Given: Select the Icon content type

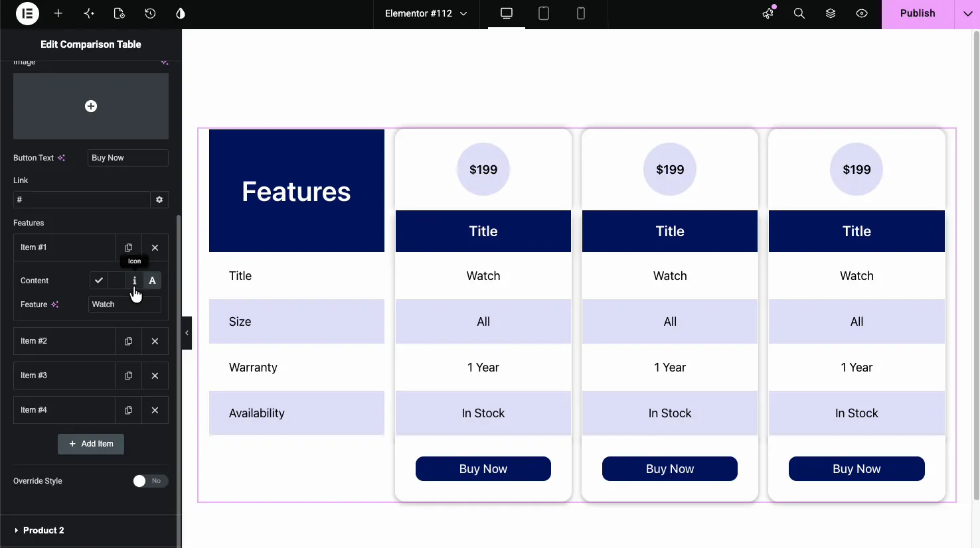Looking at the screenshot, I should coord(135,281).
